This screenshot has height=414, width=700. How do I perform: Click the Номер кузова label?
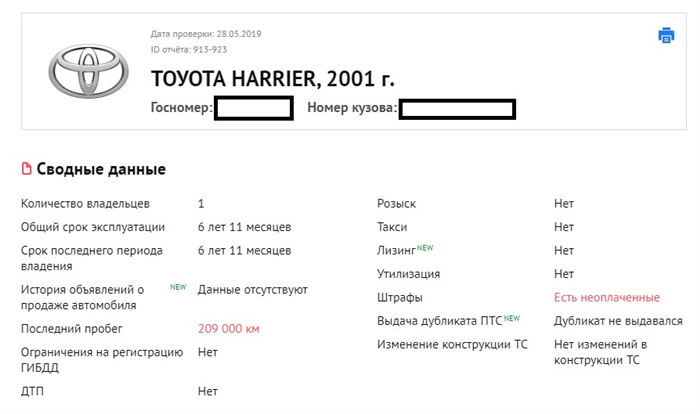coord(352,108)
